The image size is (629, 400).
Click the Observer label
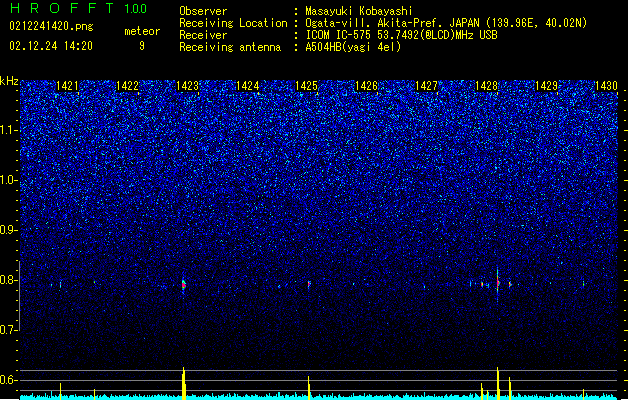(203, 11)
